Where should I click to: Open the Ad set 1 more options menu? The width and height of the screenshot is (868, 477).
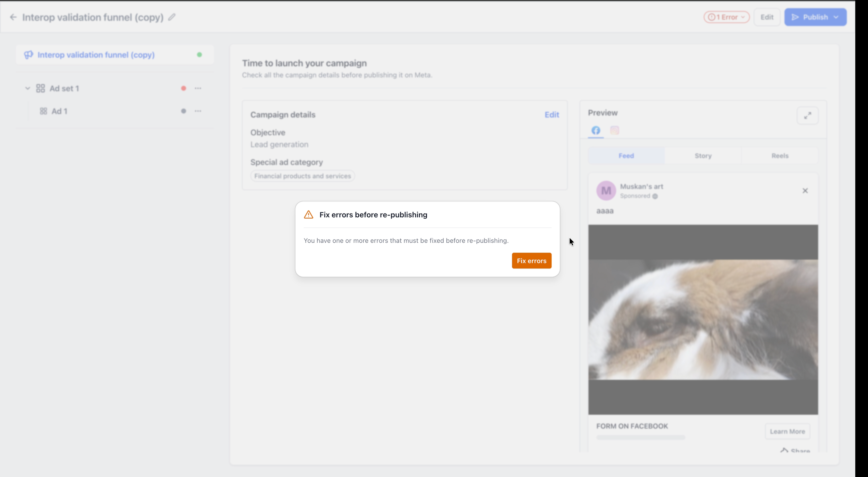(198, 88)
